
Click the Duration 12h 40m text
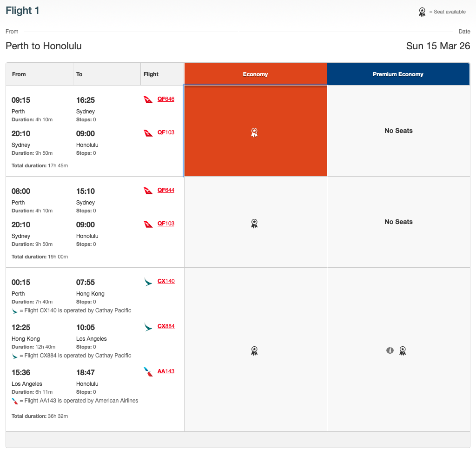coord(33,347)
